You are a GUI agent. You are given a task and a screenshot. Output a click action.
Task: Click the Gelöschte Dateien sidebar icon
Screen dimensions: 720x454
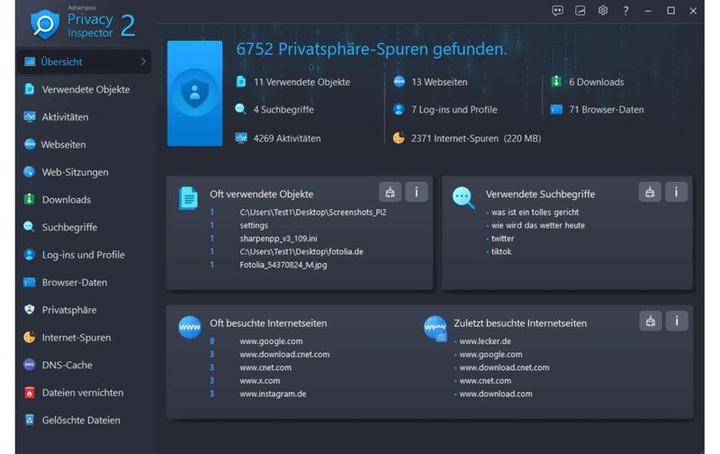coord(29,420)
